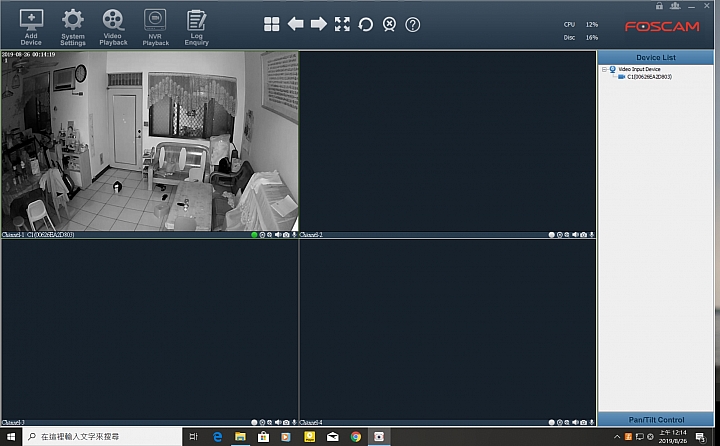Select the empty Channel-4 pane
The width and height of the screenshot is (720, 446).
click(447, 329)
